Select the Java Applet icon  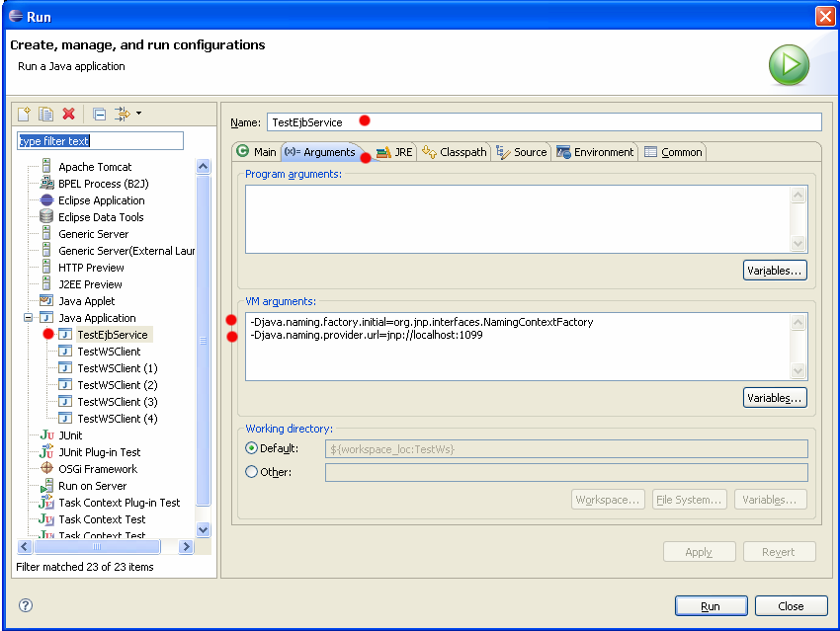click(x=47, y=301)
